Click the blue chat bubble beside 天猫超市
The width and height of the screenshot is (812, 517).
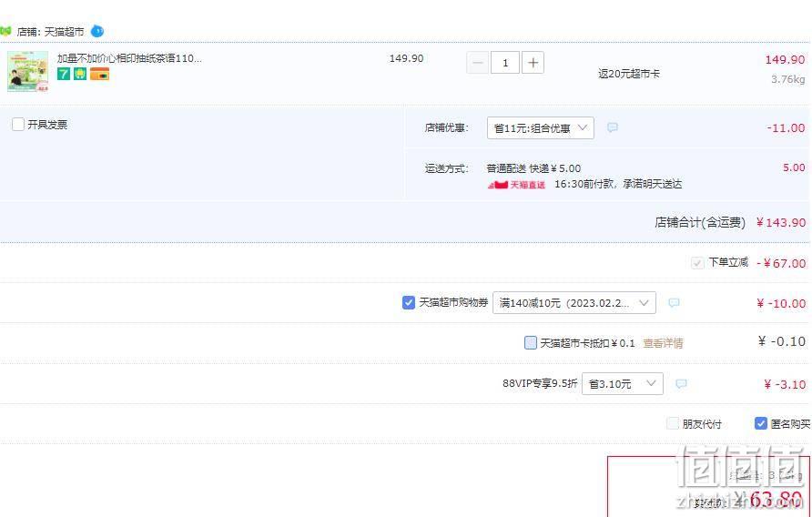pyautogui.click(x=96, y=32)
